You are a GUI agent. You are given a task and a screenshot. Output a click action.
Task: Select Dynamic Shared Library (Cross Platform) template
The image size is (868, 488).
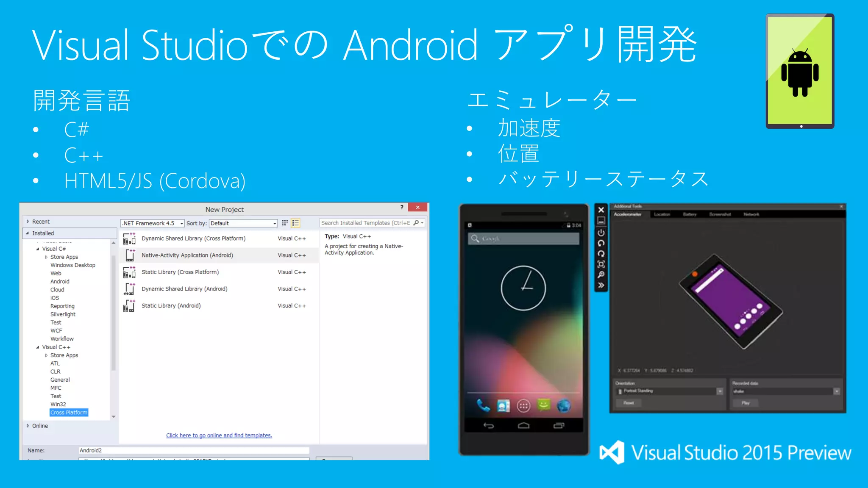[x=219, y=238]
